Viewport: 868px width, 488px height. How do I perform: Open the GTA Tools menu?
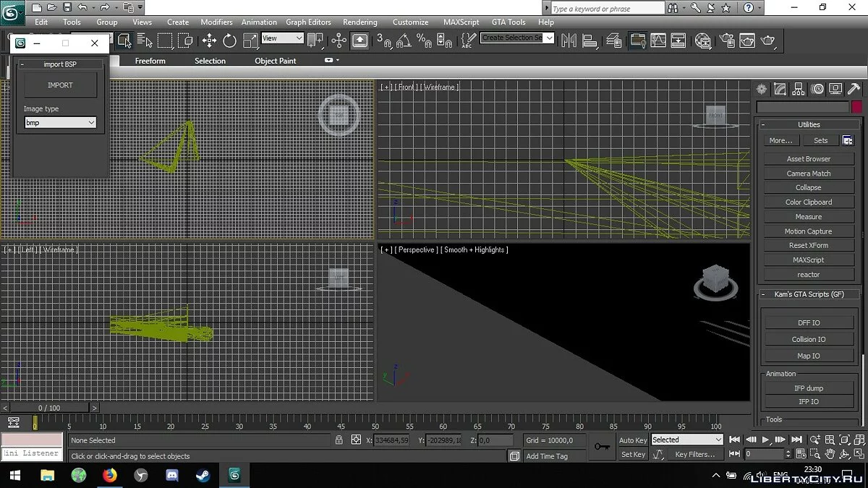tap(508, 22)
